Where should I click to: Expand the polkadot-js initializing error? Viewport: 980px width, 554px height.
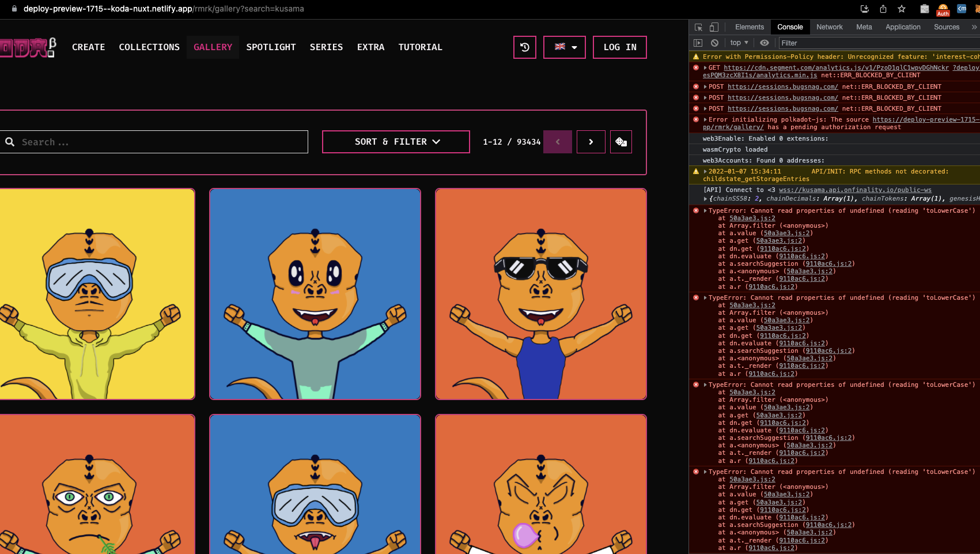click(x=705, y=120)
